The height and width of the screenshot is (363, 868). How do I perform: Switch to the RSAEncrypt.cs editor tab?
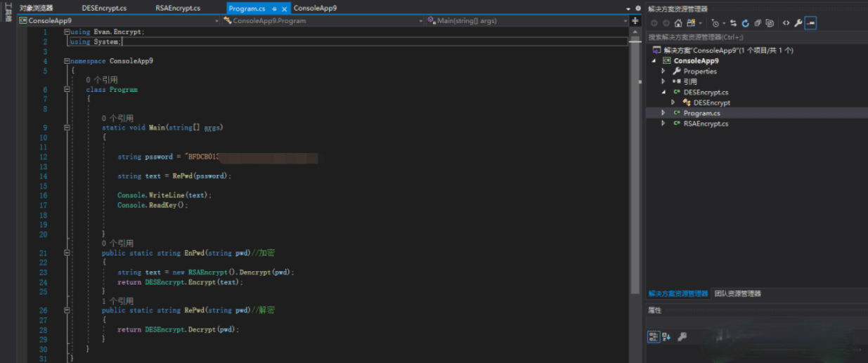[x=178, y=8]
